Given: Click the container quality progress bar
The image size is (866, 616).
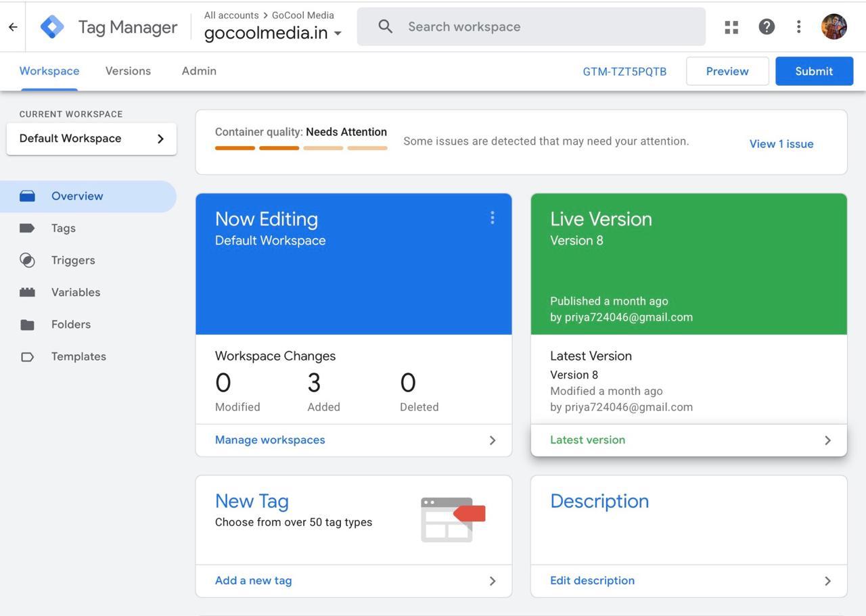Looking at the screenshot, I should (301, 148).
